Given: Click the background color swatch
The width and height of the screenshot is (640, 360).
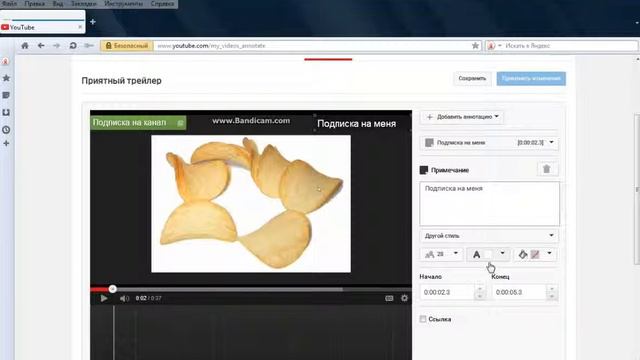Looking at the screenshot, I should tap(535, 255).
